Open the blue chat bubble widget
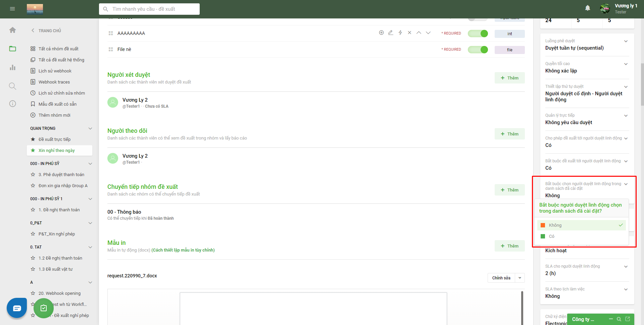 point(17,308)
